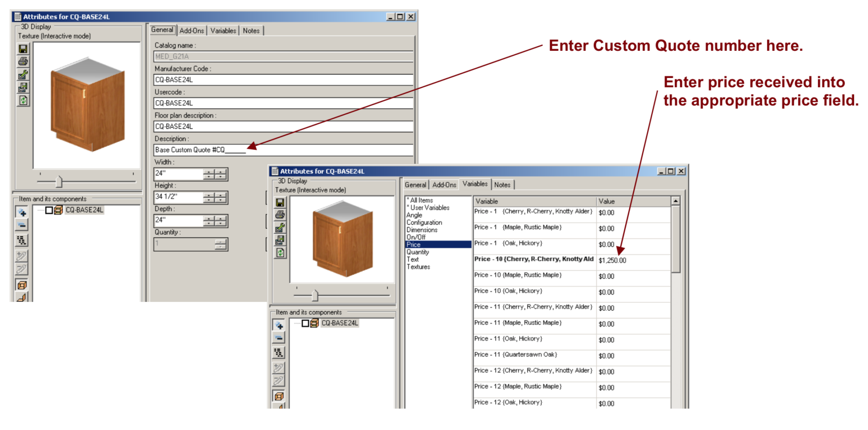Click the orange 3D box display icon
This screenshot has width=868, height=430.
pyautogui.click(x=21, y=285)
